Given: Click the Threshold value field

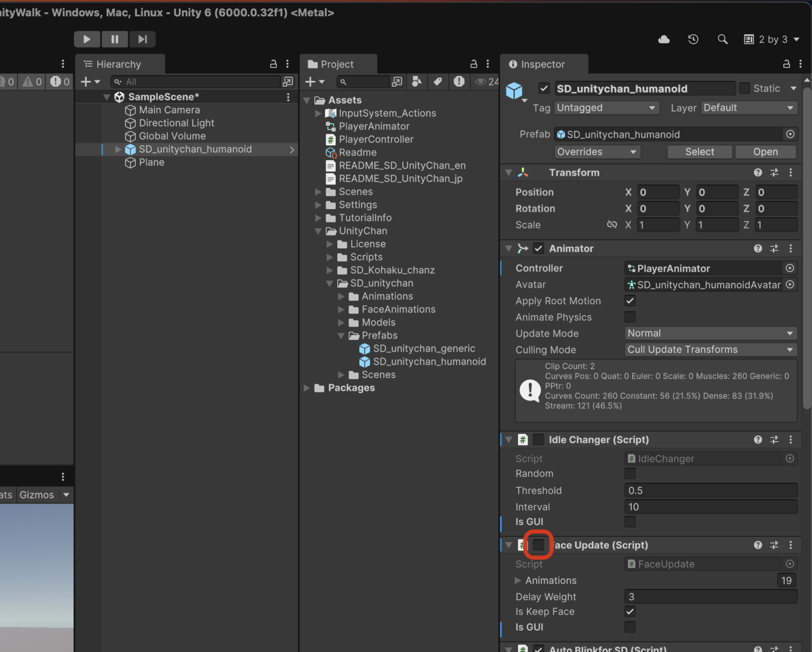Looking at the screenshot, I should click(710, 490).
